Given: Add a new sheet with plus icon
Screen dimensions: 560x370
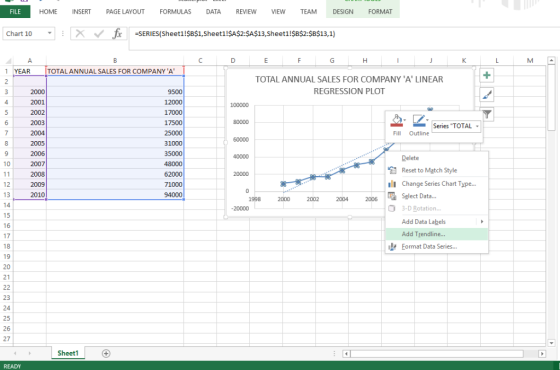Looking at the screenshot, I should [x=106, y=353].
